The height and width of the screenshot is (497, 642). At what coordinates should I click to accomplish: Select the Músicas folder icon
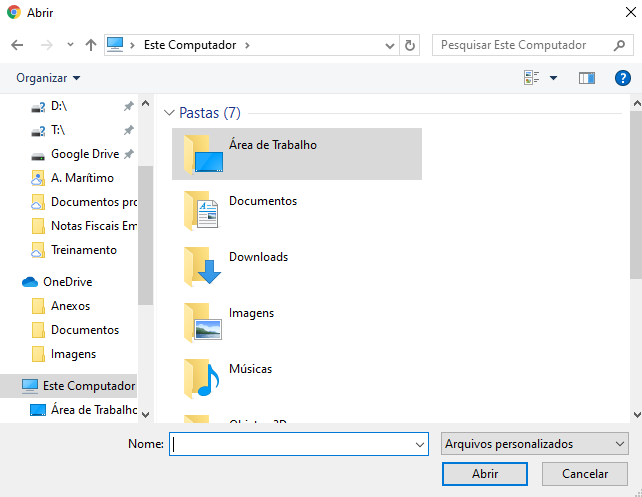(202, 379)
